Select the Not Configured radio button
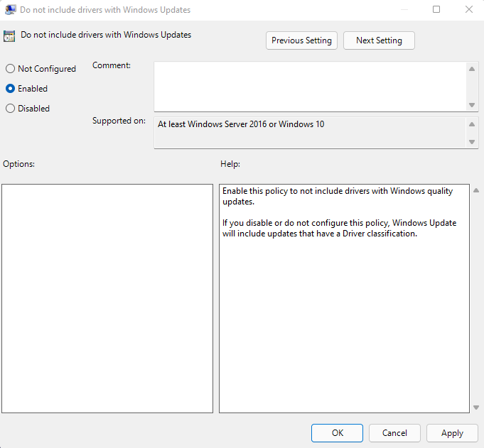This screenshot has width=484, height=448. [10, 69]
